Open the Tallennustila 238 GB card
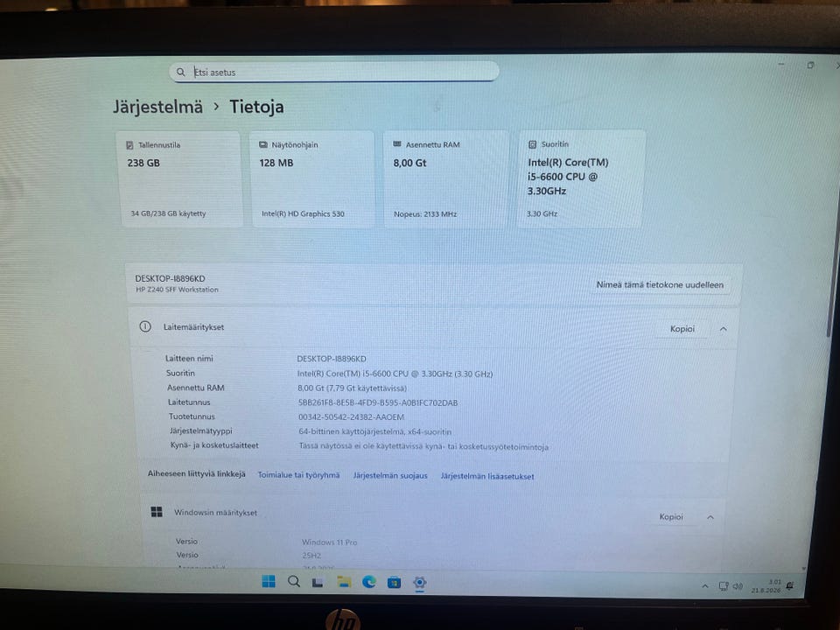The width and height of the screenshot is (840, 630). tap(179, 178)
